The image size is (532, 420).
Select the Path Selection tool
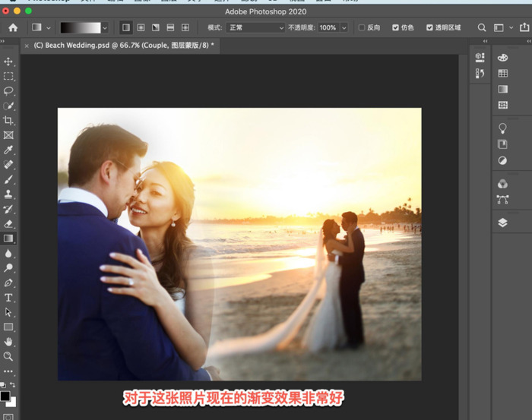(x=8, y=312)
